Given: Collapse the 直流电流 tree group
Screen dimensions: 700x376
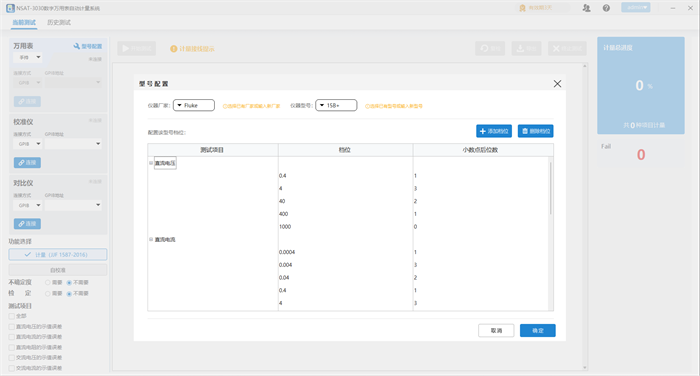Looking at the screenshot, I should coord(151,239).
